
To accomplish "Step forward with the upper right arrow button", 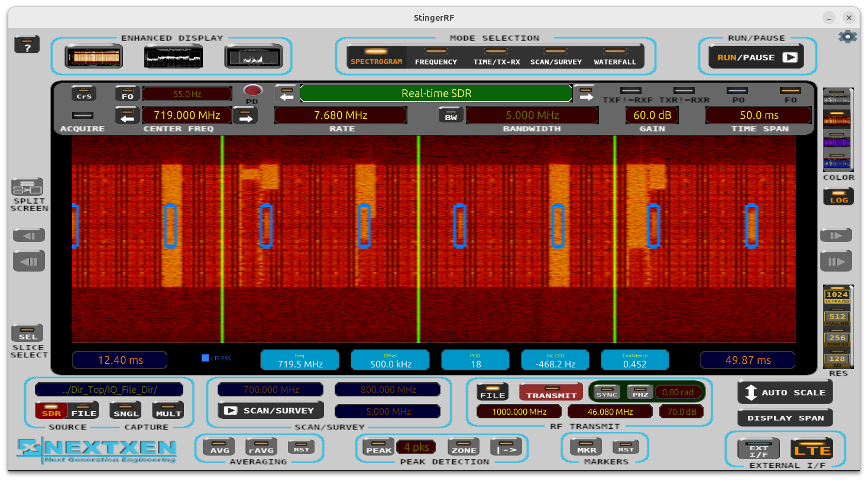I will point(836,235).
